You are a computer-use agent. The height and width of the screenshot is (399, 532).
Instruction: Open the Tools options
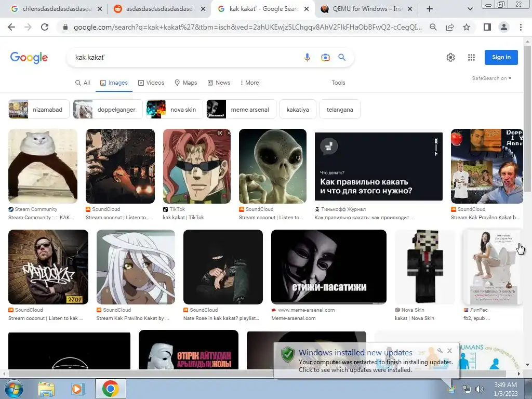coord(338,83)
